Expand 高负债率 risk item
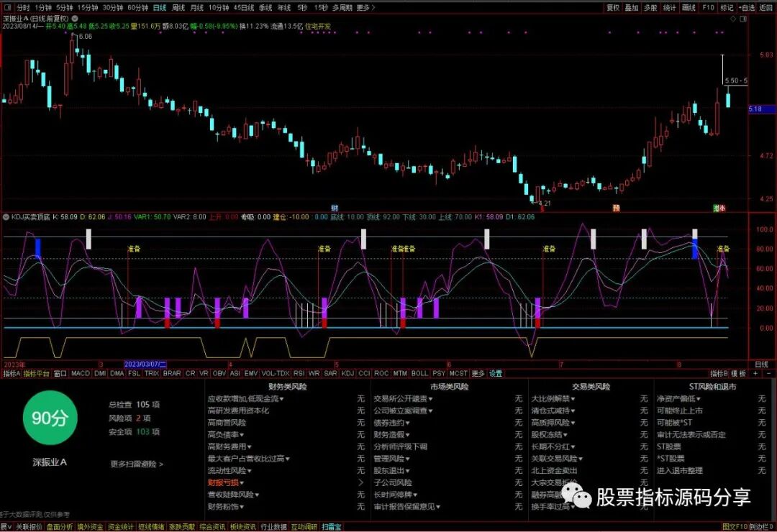The image size is (777, 532). (x=226, y=434)
